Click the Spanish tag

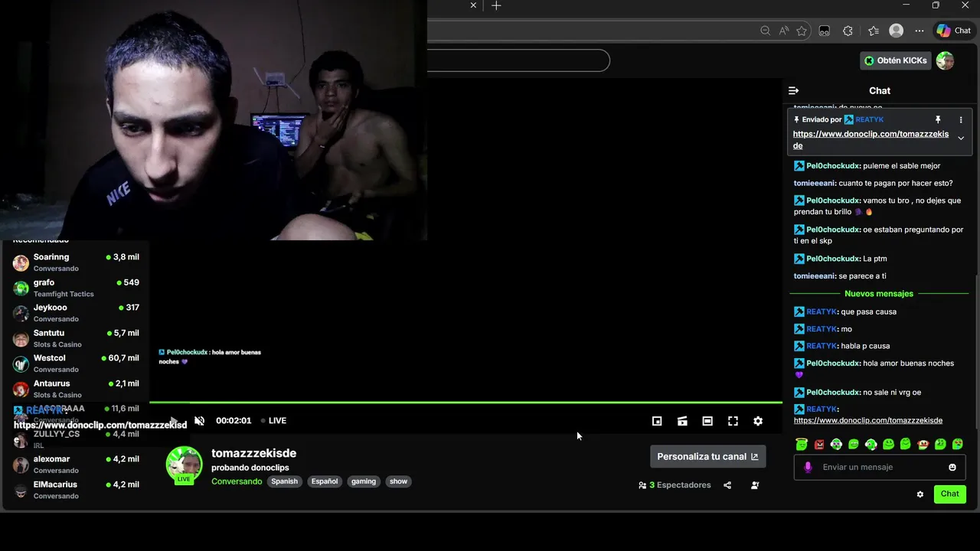pyautogui.click(x=284, y=481)
